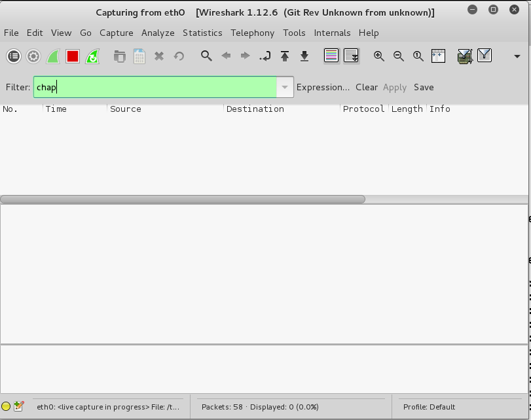Toggle packet list colorize button
This screenshot has height=420, width=531.
tap(331, 56)
